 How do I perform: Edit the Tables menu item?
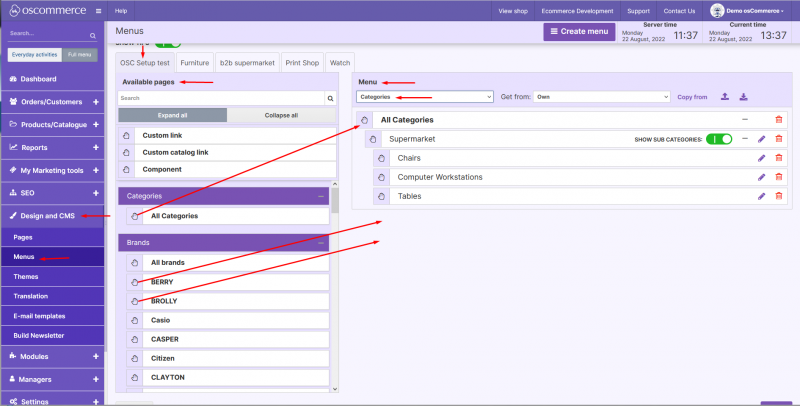pos(761,196)
